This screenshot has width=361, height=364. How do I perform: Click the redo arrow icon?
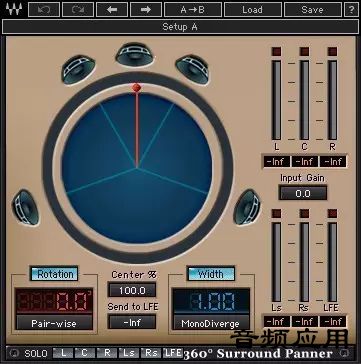pyautogui.click(x=78, y=10)
